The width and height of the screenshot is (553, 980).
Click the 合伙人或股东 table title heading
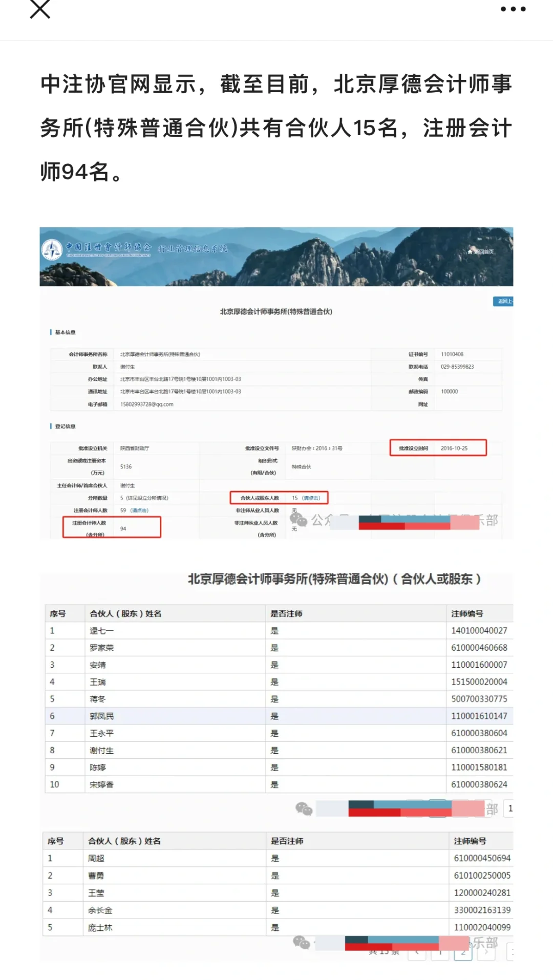pyautogui.click(x=334, y=579)
